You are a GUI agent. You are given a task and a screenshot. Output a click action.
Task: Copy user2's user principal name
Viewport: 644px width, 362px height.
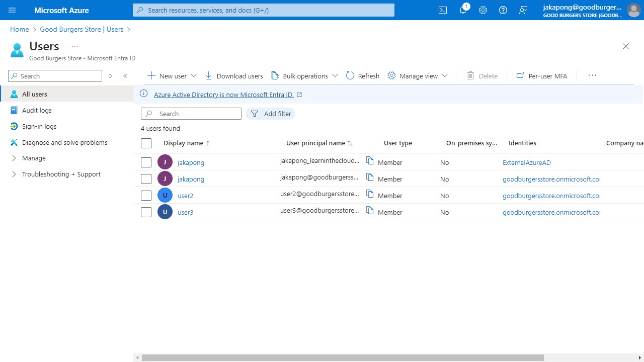click(x=369, y=195)
